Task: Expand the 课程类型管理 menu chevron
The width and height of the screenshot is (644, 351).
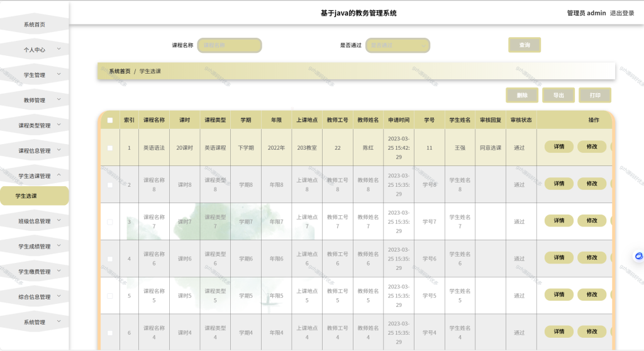Action: coord(58,125)
